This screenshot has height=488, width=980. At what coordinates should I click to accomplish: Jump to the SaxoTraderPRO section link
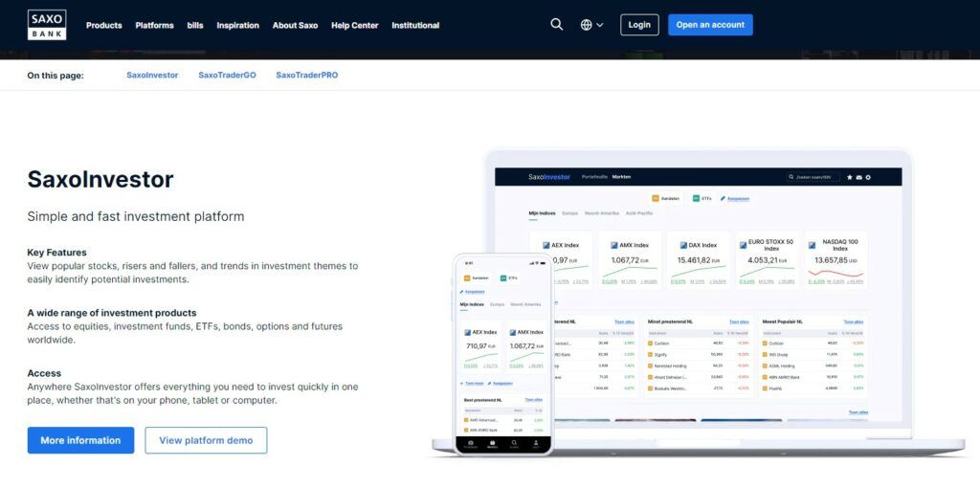point(307,75)
